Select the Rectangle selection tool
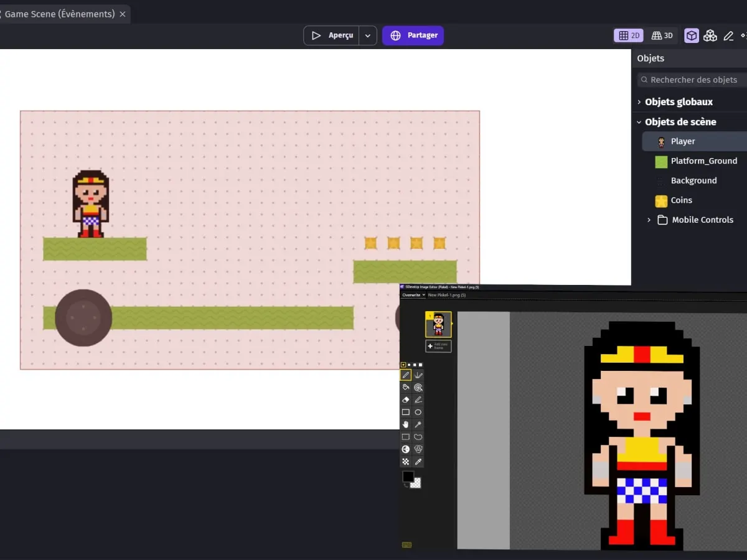747x560 pixels. click(x=406, y=437)
